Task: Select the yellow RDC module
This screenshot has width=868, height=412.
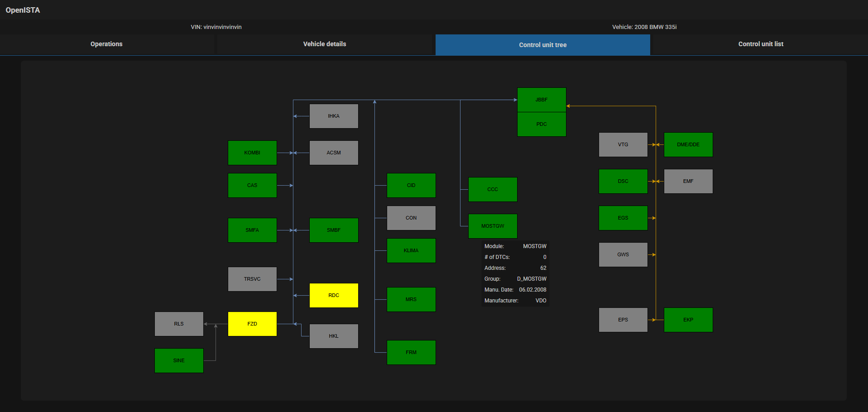Action: point(334,295)
